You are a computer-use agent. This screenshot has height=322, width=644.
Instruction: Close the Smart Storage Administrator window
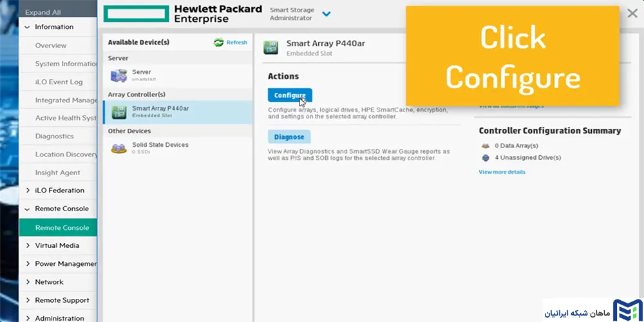[632, 14]
